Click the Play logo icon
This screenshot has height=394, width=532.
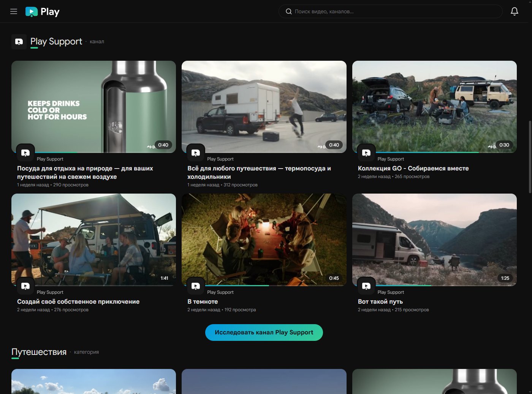pyautogui.click(x=32, y=12)
